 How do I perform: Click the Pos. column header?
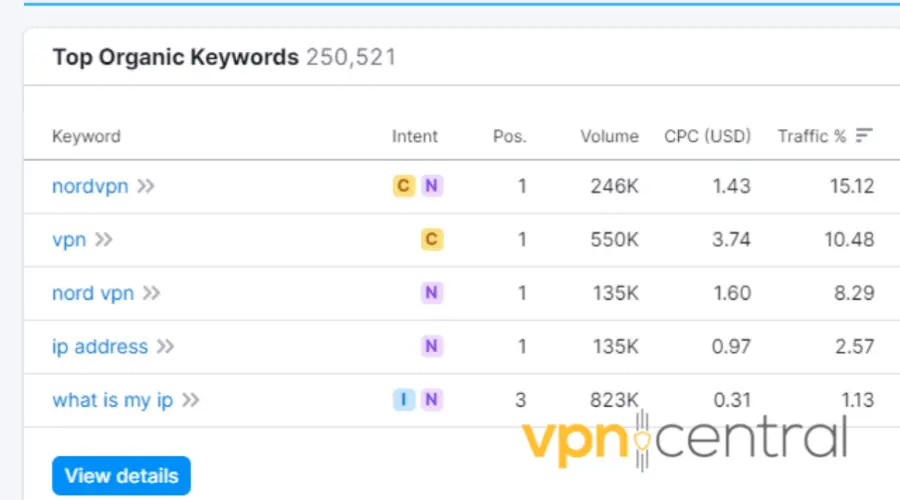click(510, 136)
